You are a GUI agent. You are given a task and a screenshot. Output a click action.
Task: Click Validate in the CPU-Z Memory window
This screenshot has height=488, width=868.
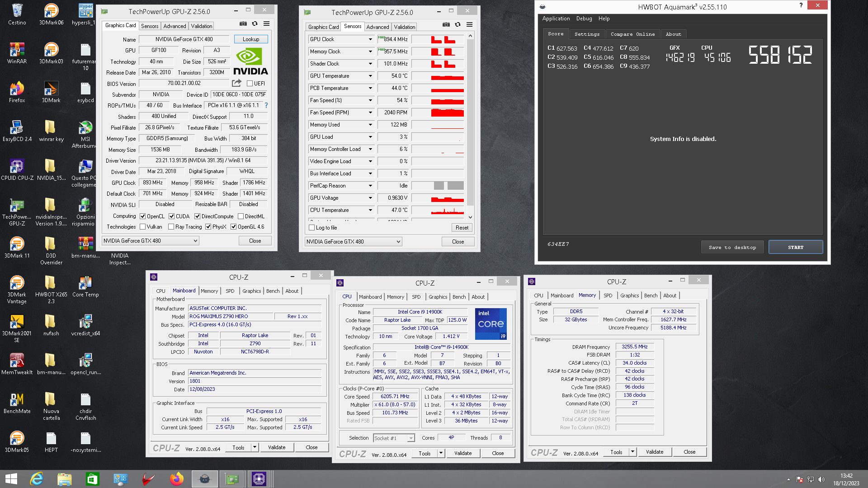click(x=655, y=452)
